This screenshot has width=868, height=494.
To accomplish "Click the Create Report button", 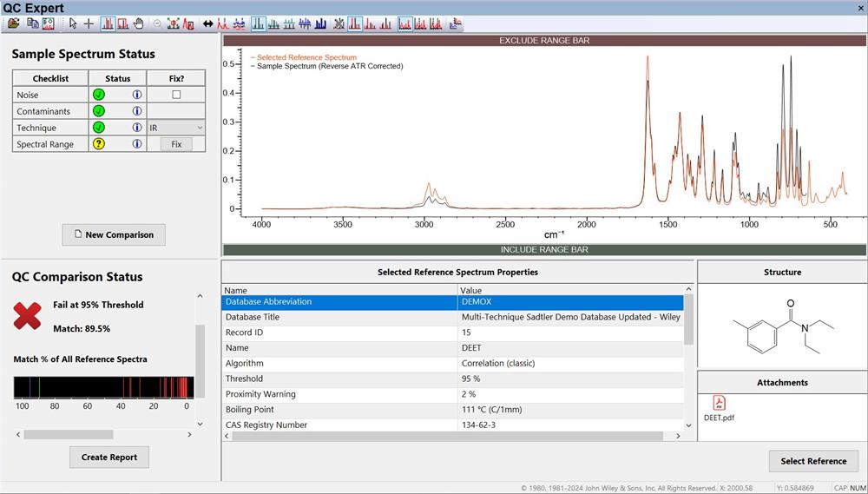I will pos(109,457).
